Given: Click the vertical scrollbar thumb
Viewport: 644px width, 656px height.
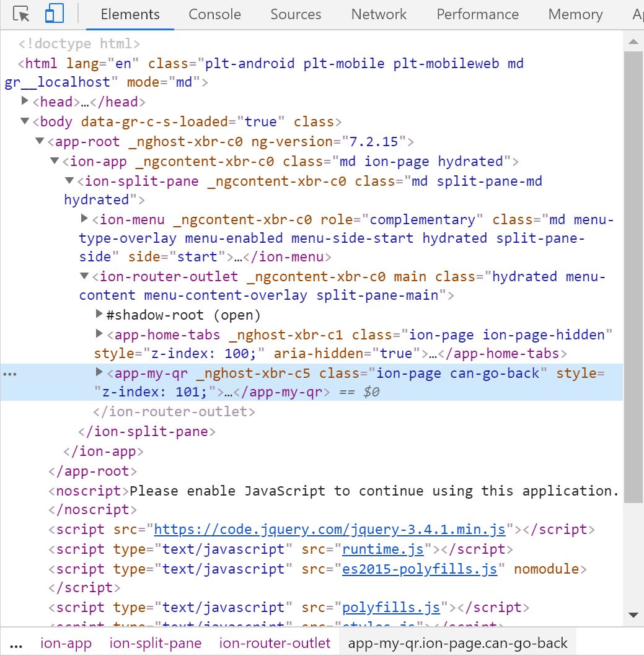Looking at the screenshot, I should [x=633, y=277].
